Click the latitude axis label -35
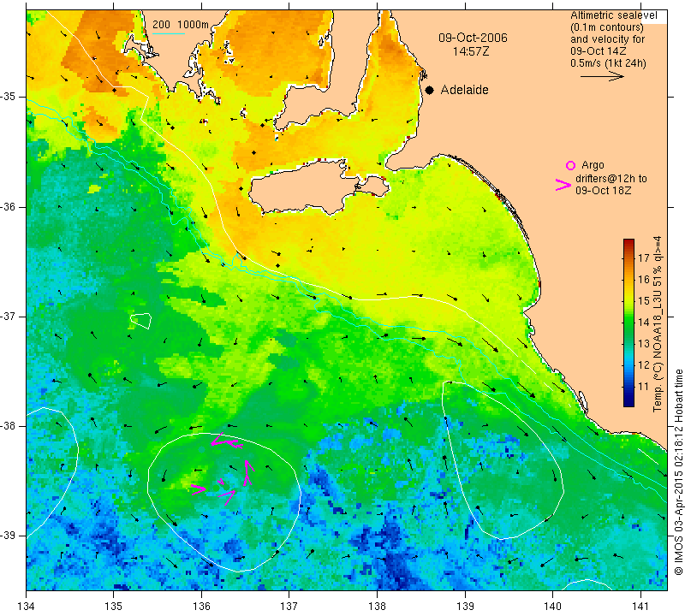685x616 pixels. (x=8, y=97)
